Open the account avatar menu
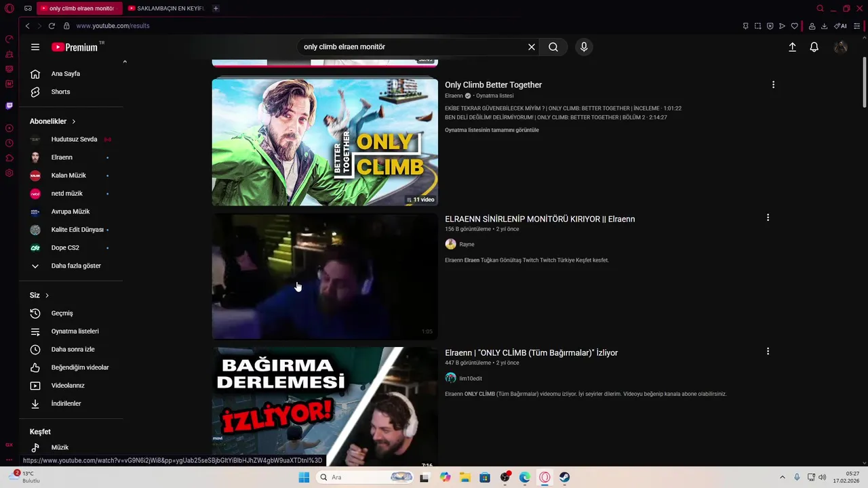 [841, 47]
